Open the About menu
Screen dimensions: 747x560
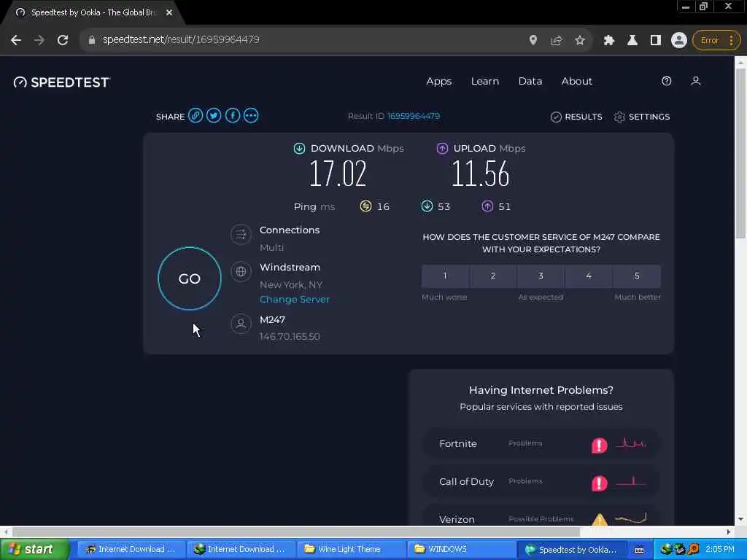click(x=576, y=82)
